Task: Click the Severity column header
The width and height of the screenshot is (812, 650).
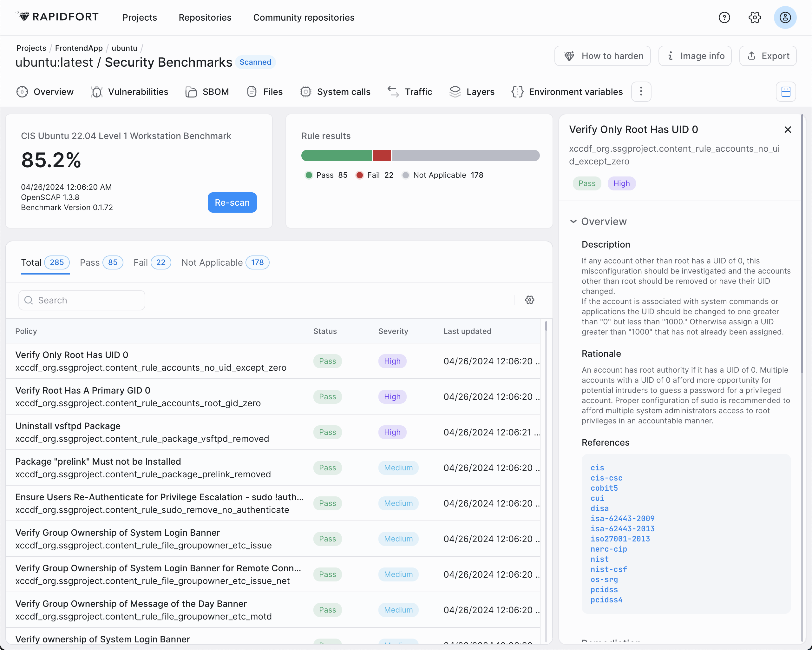Action: tap(393, 331)
